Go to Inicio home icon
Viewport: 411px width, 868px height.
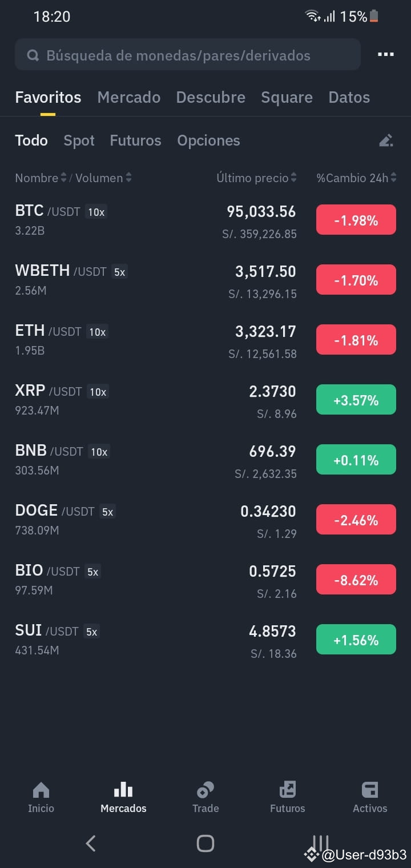[41, 790]
